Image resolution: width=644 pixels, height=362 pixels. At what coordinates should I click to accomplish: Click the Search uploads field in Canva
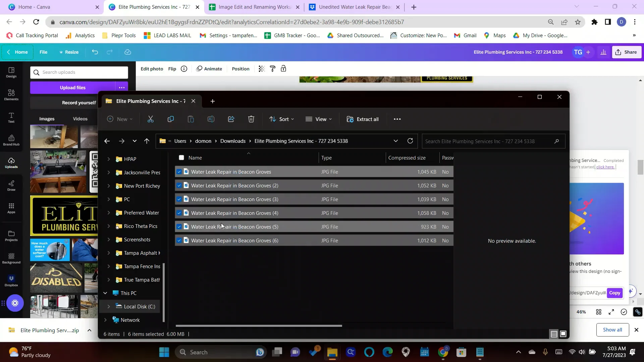coord(79,72)
